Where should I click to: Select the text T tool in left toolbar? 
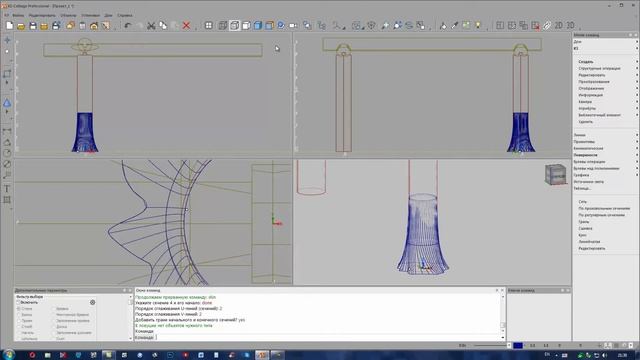point(7,189)
